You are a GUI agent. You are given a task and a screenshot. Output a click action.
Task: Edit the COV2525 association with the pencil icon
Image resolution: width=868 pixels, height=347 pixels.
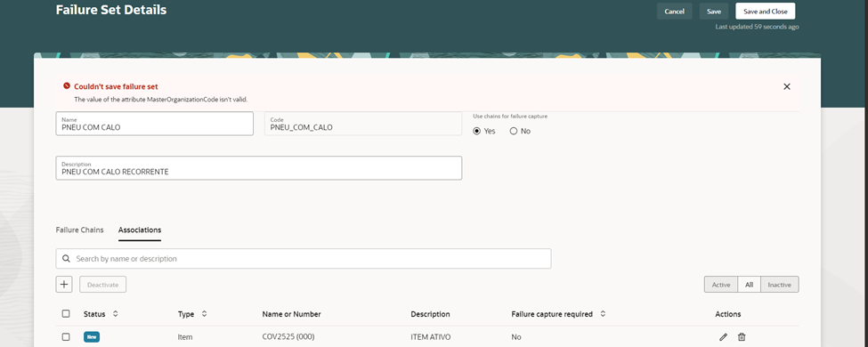coord(723,337)
